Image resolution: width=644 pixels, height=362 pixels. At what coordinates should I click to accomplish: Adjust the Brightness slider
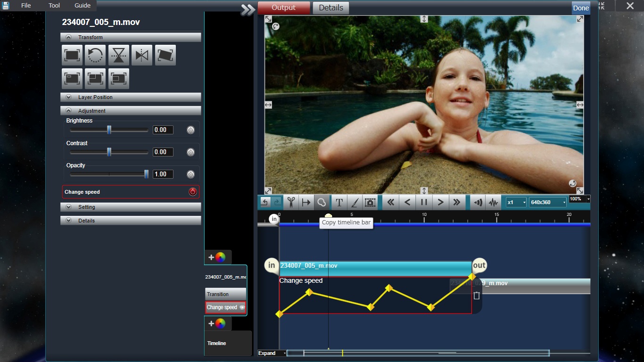[x=109, y=130]
